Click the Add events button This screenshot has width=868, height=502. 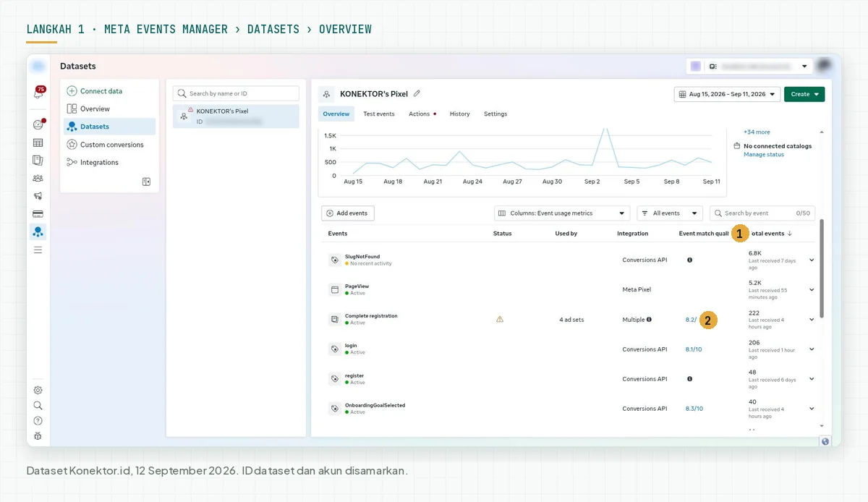click(348, 213)
